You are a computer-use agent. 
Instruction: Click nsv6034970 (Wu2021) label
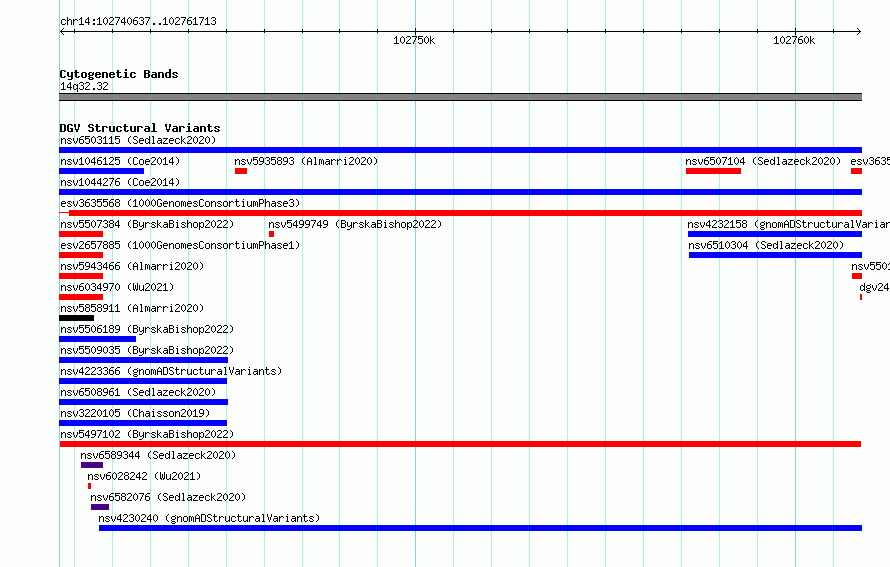117,287
